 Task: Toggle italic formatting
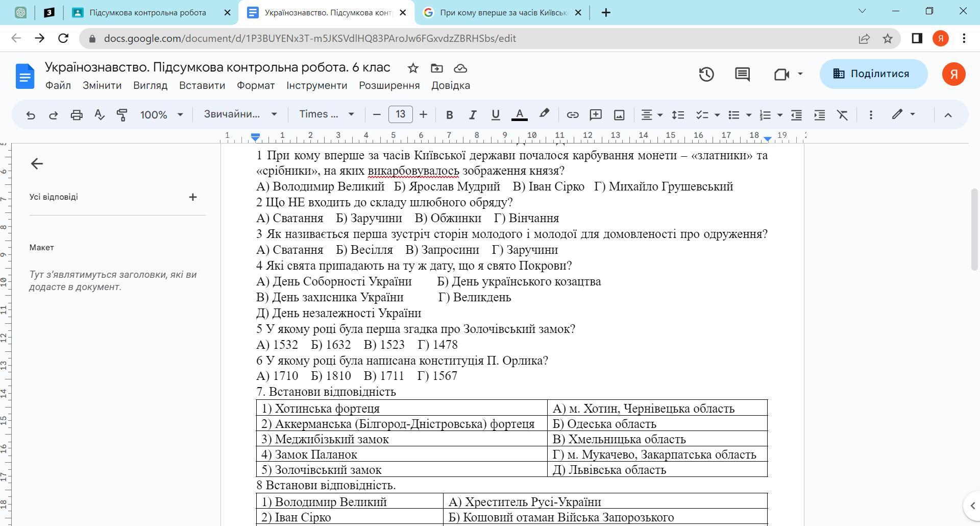(x=473, y=115)
